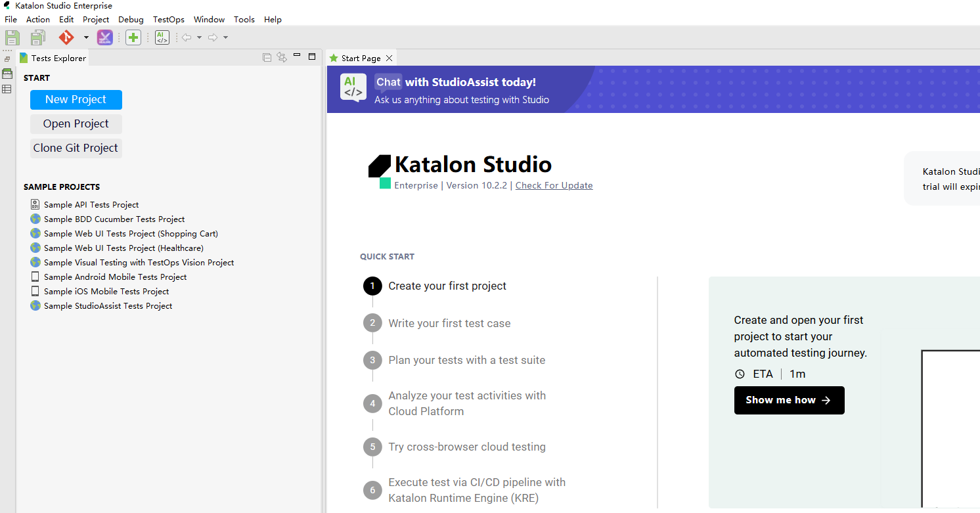The height and width of the screenshot is (513, 980).
Task: Open the File menu
Action: coord(11,20)
